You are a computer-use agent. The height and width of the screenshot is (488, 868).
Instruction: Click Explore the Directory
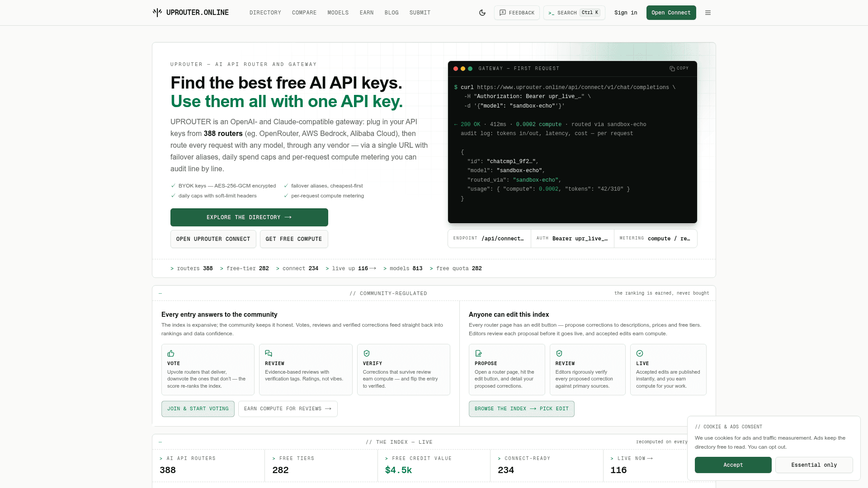pyautogui.click(x=249, y=217)
